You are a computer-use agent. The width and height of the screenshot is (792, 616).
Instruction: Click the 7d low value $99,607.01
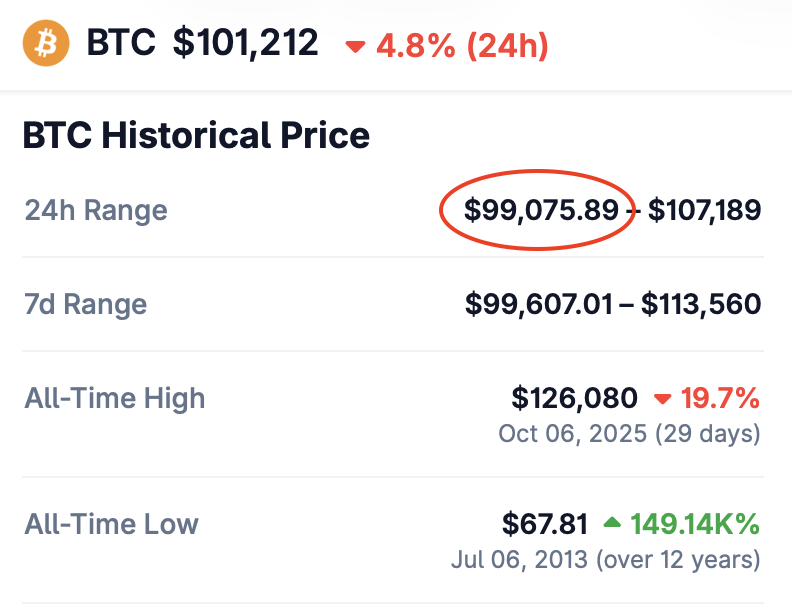539,304
